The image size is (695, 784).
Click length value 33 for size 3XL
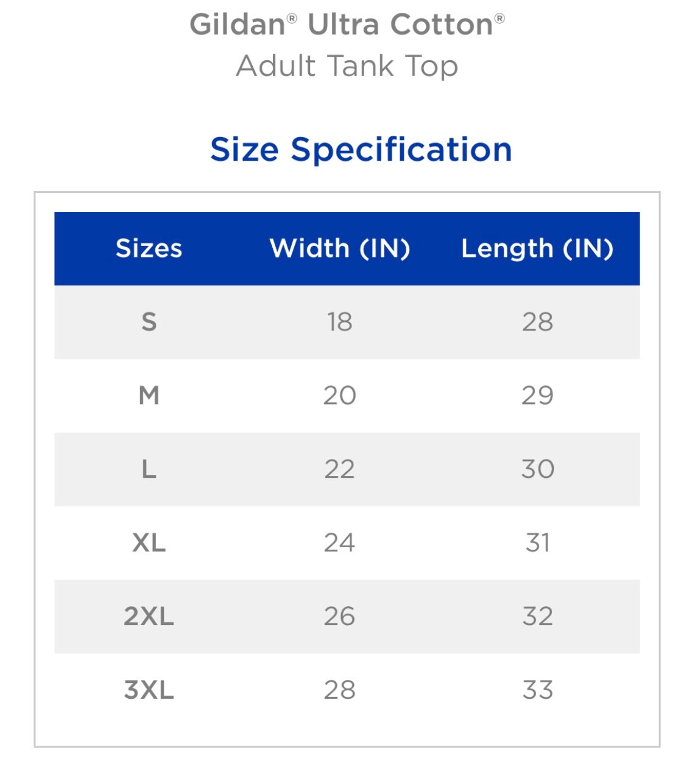click(x=537, y=690)
